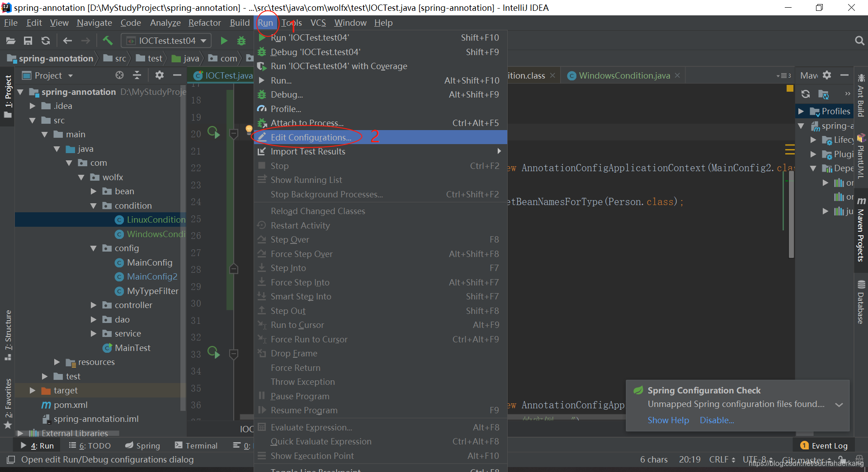This screenshot has width=868, height=472.
Task: Open Structure side tool window
Action: pyautogui.click(x=8, y=335)
